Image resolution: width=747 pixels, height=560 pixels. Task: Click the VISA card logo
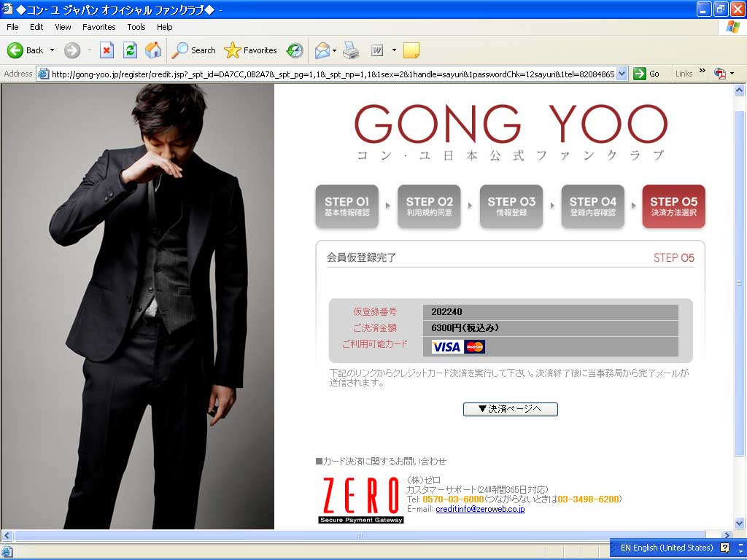446,346
